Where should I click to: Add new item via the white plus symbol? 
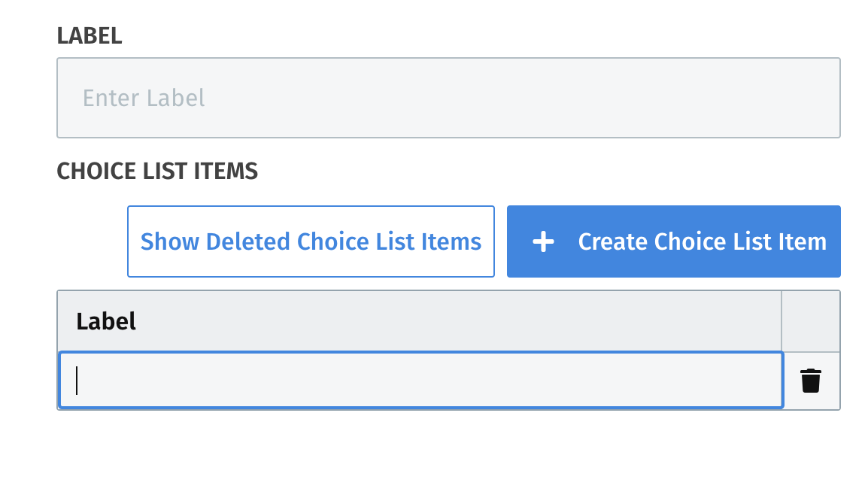pyautogui.click(x=543, y=241)
